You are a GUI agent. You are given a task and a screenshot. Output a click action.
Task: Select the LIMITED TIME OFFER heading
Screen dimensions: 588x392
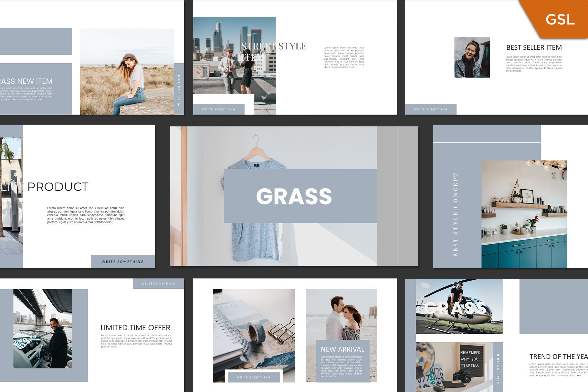click(135, 327)
